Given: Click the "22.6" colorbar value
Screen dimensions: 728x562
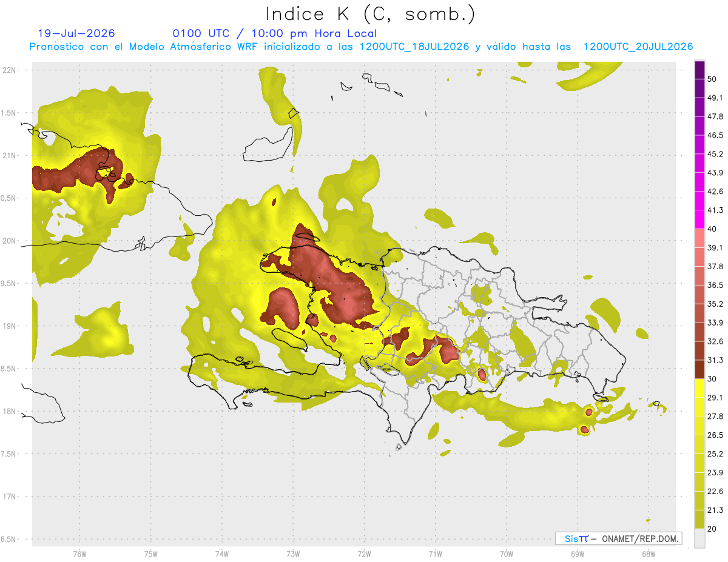Looking at the screenshot, I should click(715, 492).
